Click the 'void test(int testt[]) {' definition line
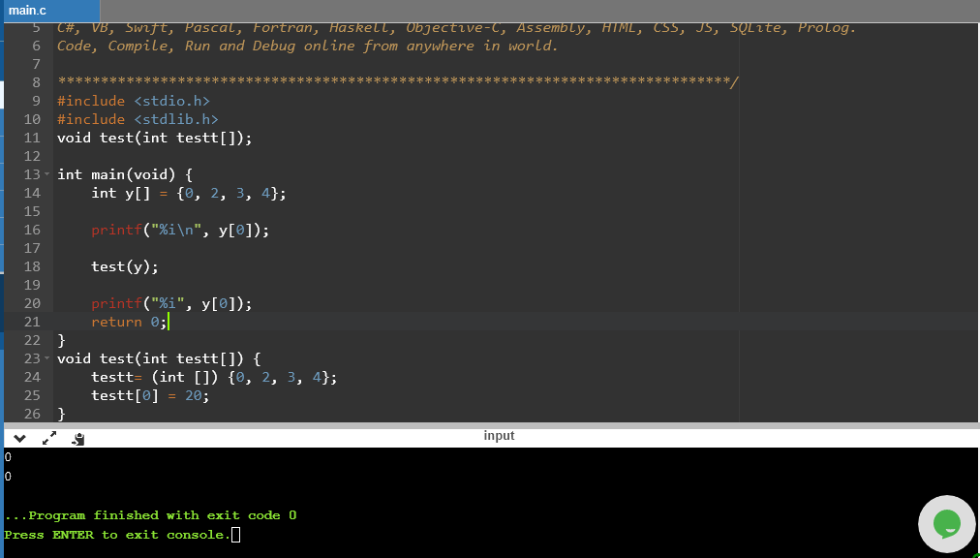This screenshot has width=980, height=558. coord(159,359)
